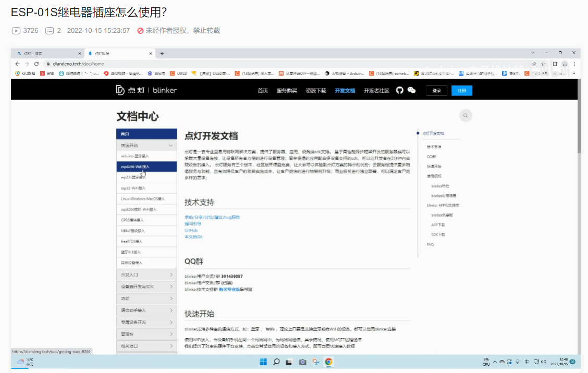Click the view count play icon under the title
588x373 pixels.
coord(16,31)
